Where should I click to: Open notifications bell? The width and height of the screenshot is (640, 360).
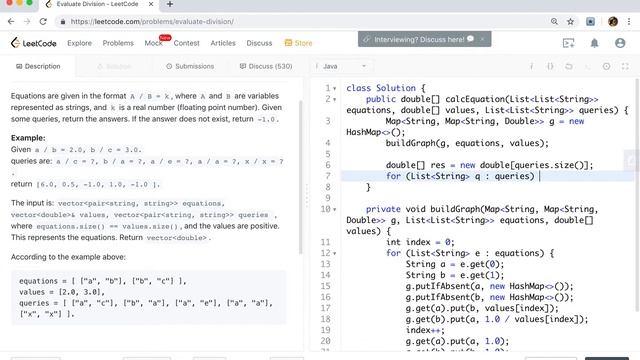594,43
